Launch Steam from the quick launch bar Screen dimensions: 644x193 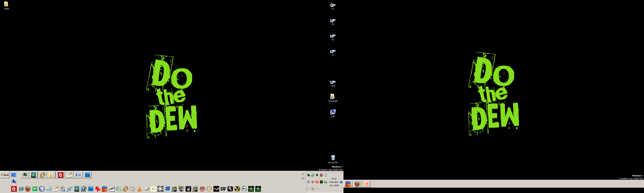(x=216, y=189)
